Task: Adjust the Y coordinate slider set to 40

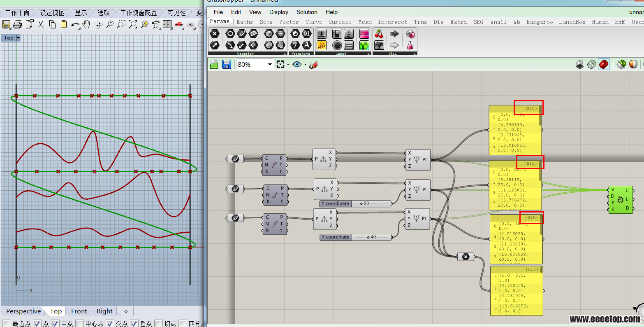Action: pos(355,237)
